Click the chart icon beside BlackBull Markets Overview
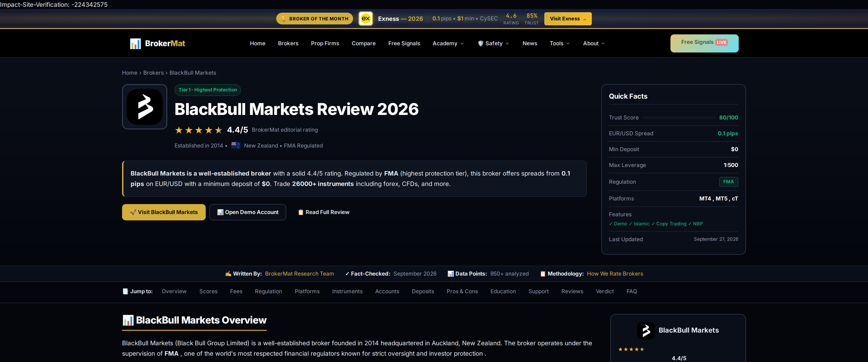The width and height of the screenshot is (868, 362). pyautogui.click(x=128, y=320)
